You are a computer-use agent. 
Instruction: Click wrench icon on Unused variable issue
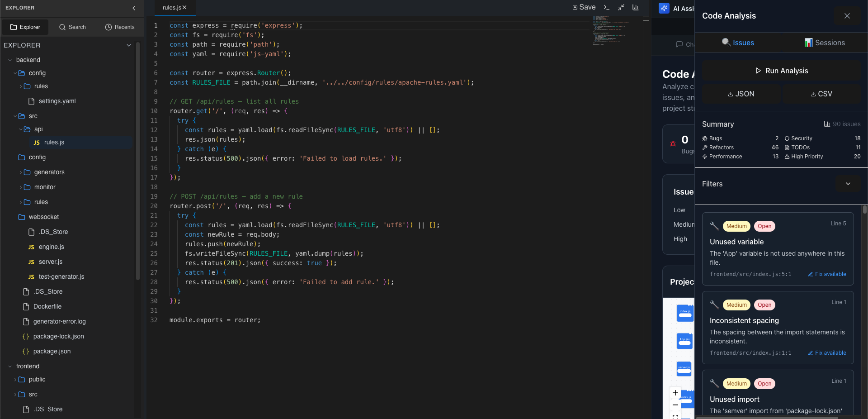(x=714, y=226)
